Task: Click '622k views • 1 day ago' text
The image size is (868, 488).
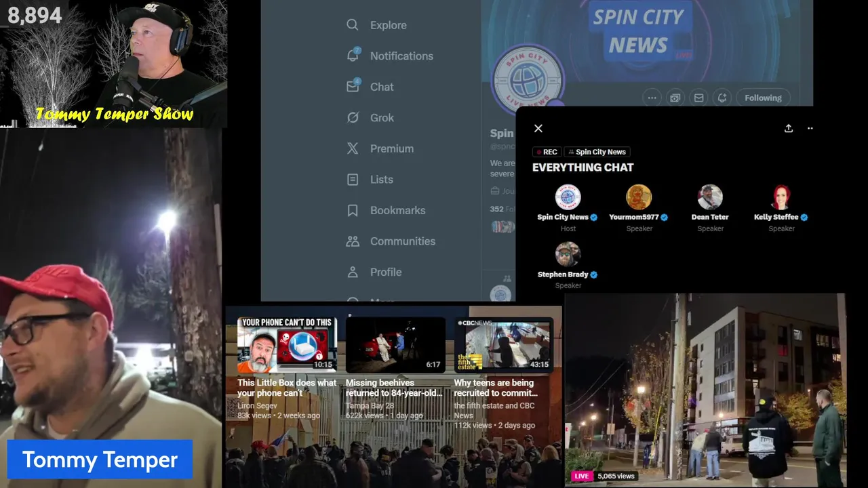Action: point(384,415)
